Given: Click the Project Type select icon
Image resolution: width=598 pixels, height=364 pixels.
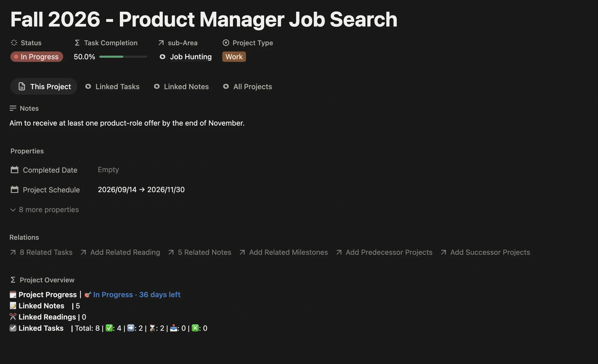Looking at the screenshot, I should coord(226,43).
